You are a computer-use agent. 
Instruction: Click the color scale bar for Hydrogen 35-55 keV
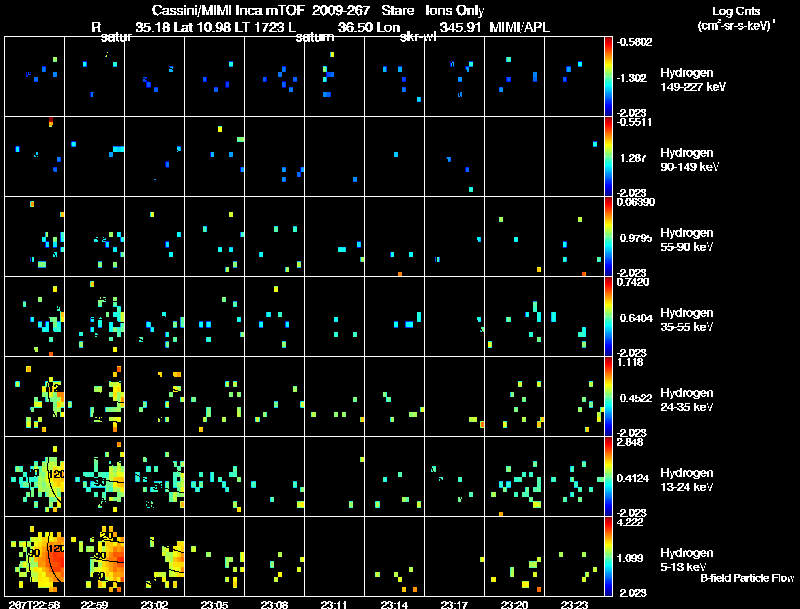608,316
